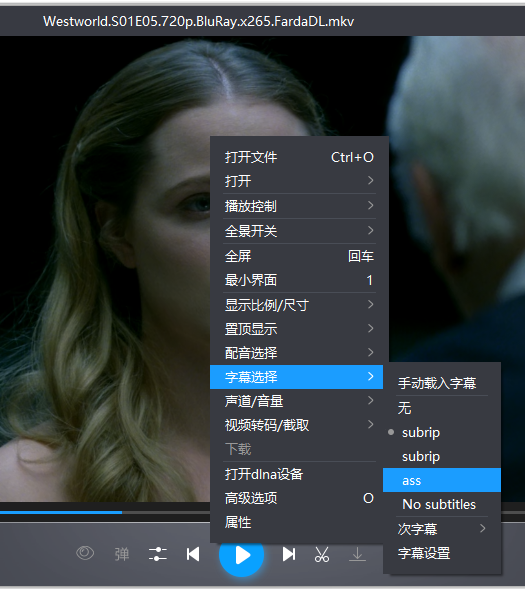Viewport: 525px width, 589px height.
Task: Select 全屏 fullscreen menu entry
Action: 299,256
